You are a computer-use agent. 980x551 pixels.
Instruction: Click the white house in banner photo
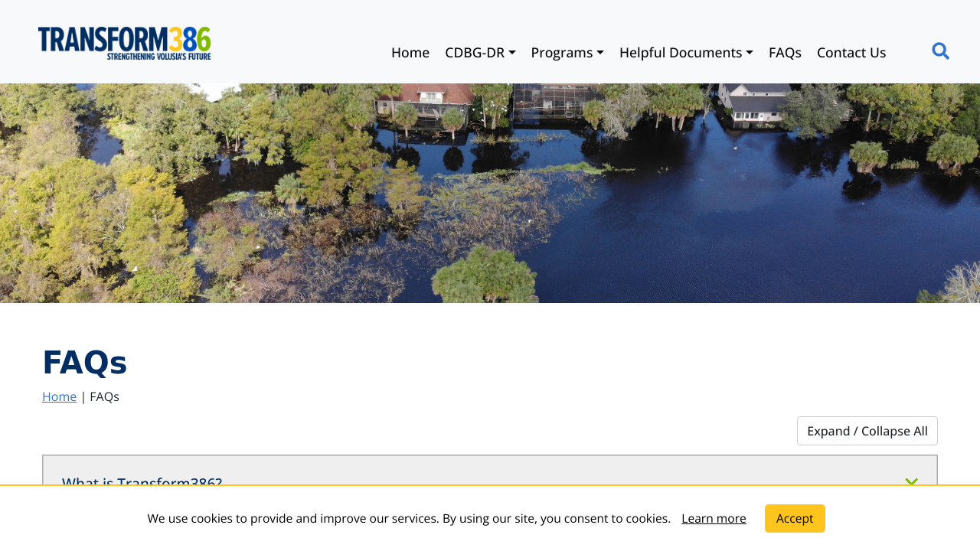point(754,103)
